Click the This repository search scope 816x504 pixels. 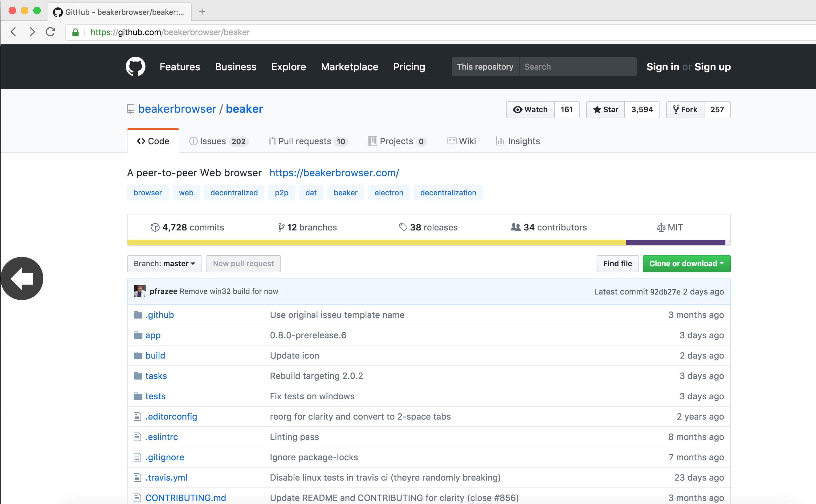(x=485, y=67)
